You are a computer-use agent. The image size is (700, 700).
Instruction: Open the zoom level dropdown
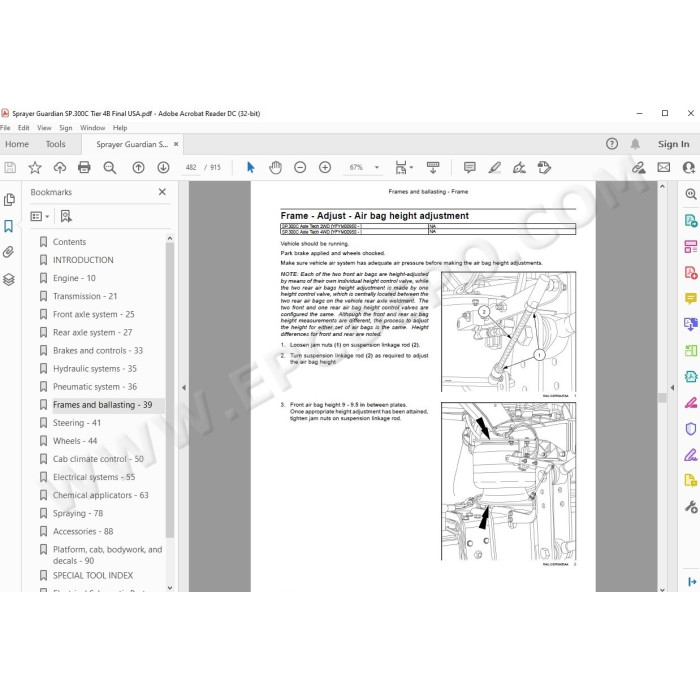377,167
